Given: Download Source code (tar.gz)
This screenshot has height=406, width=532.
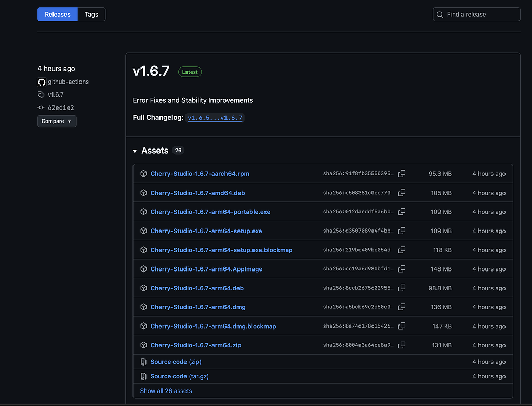Looking at the screenshot, I should pyautogui.click(x=179, y=376).
